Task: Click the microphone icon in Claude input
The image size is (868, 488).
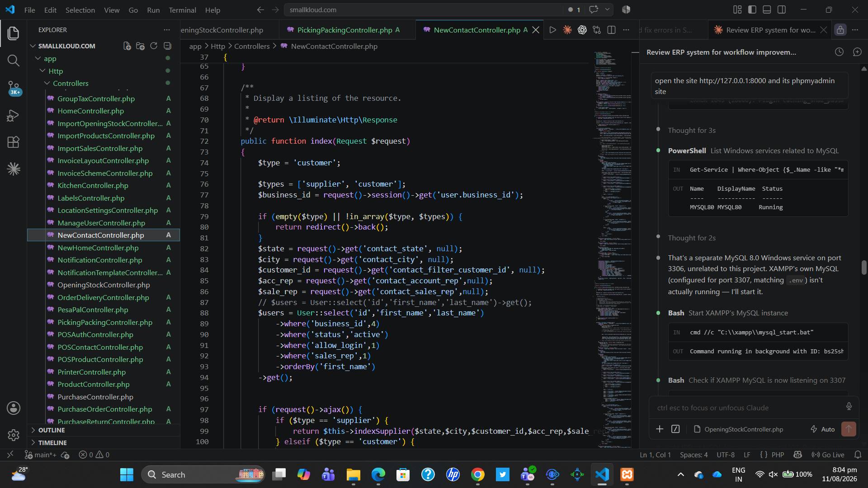Action: [x=849, y=407]
